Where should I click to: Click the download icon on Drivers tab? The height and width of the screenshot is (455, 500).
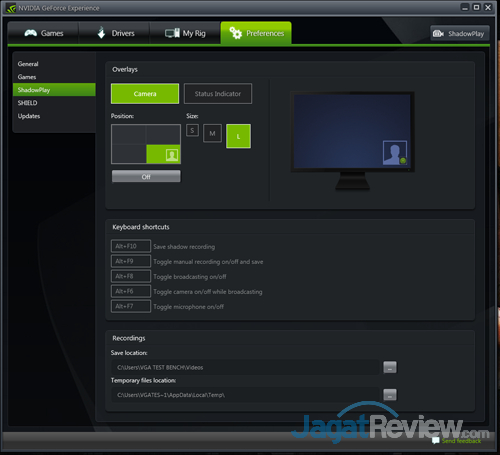pyautogui.click(x=101, y=33)
